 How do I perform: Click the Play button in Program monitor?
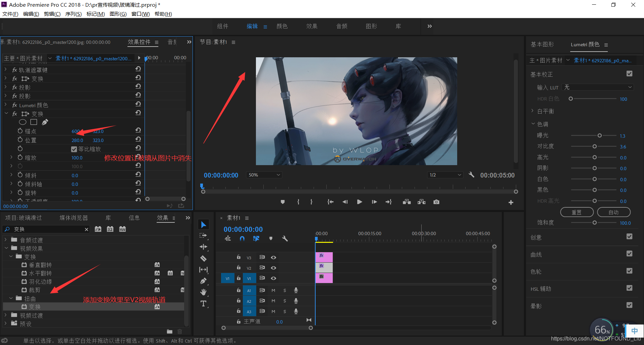[360, 202]
